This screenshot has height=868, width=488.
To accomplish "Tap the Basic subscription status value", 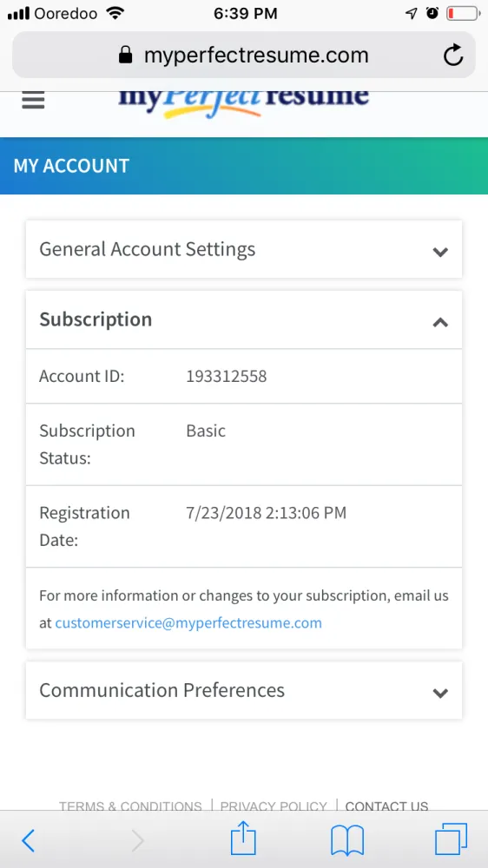I will [x=206, y=431].
